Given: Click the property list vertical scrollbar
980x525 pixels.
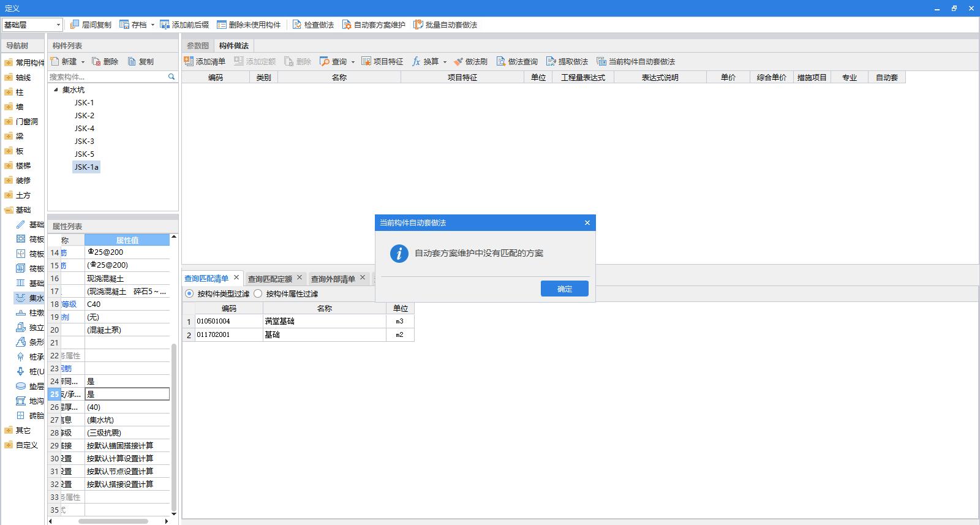Looking at the screenshot, I should (174, 426).
